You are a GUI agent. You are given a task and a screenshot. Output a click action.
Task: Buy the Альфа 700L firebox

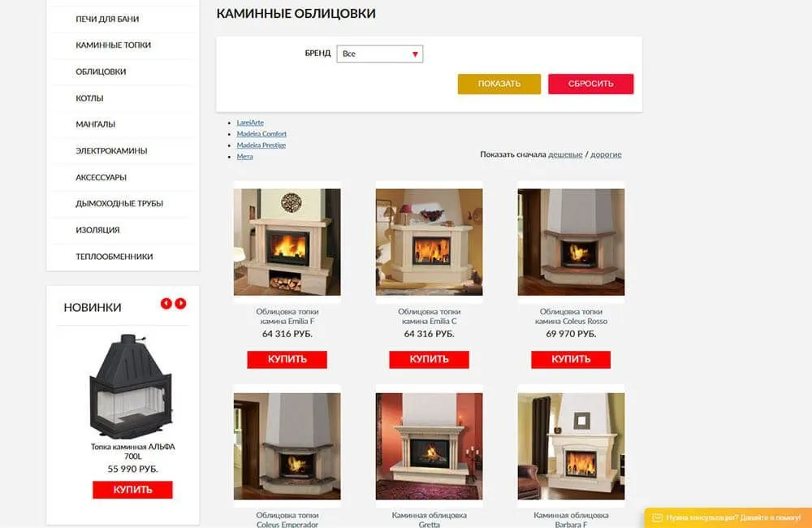[x=132, y=490]
